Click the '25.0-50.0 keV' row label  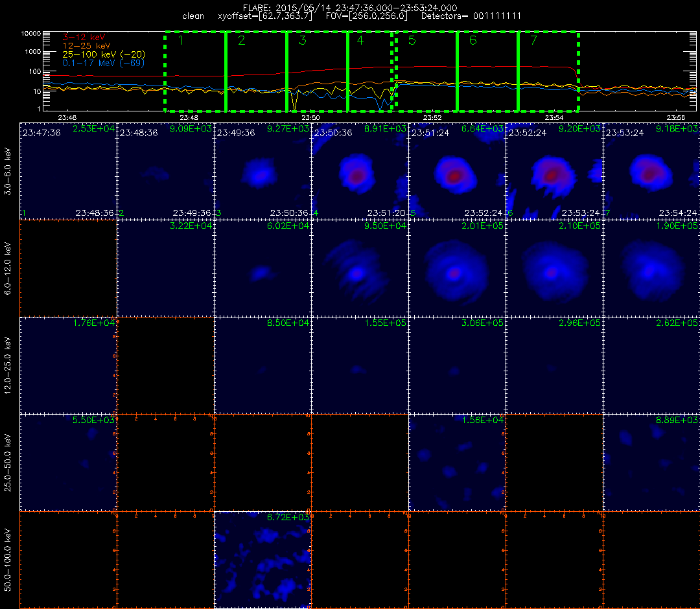8,463
